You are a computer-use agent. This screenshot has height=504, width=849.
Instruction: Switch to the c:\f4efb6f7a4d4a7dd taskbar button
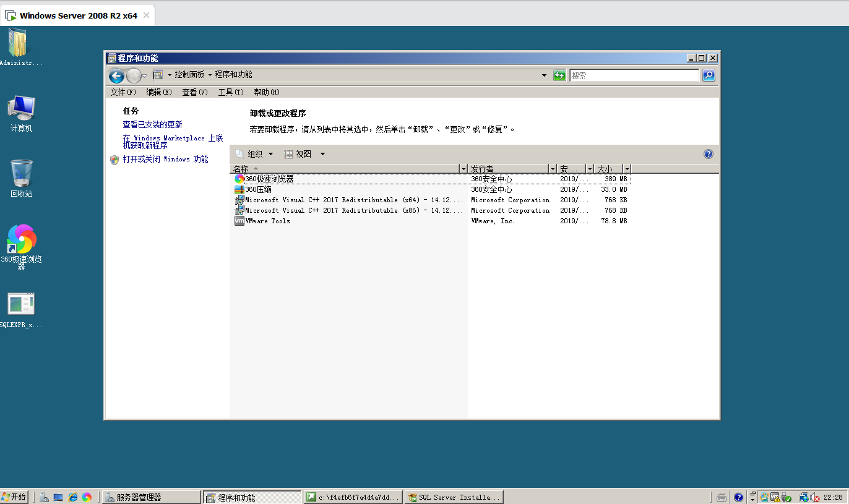(x=353, y=497)
